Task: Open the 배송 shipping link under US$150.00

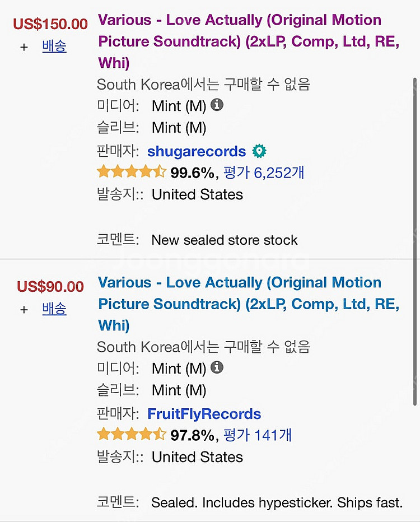Action: [54, 47]
